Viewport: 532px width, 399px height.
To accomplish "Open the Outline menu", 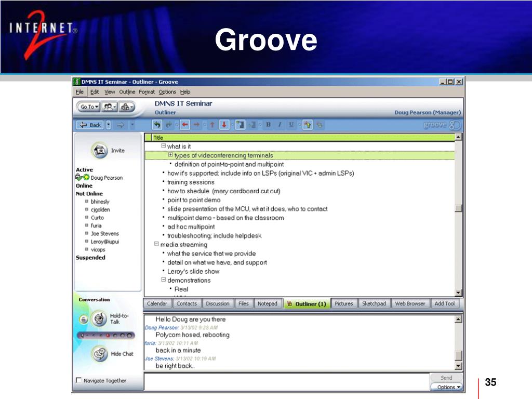I will 127,92.
